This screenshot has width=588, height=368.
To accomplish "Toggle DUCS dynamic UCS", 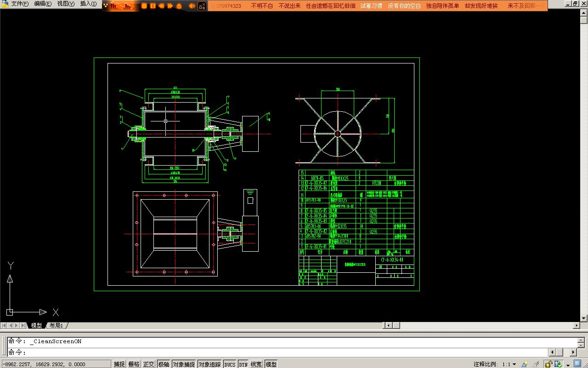I will pyautogui.click(x=230, y=364).
